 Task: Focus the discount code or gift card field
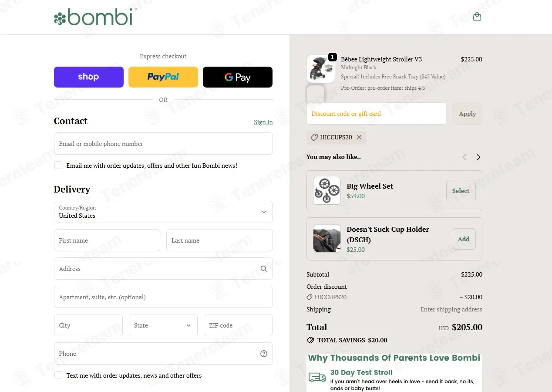coord(377,114)
